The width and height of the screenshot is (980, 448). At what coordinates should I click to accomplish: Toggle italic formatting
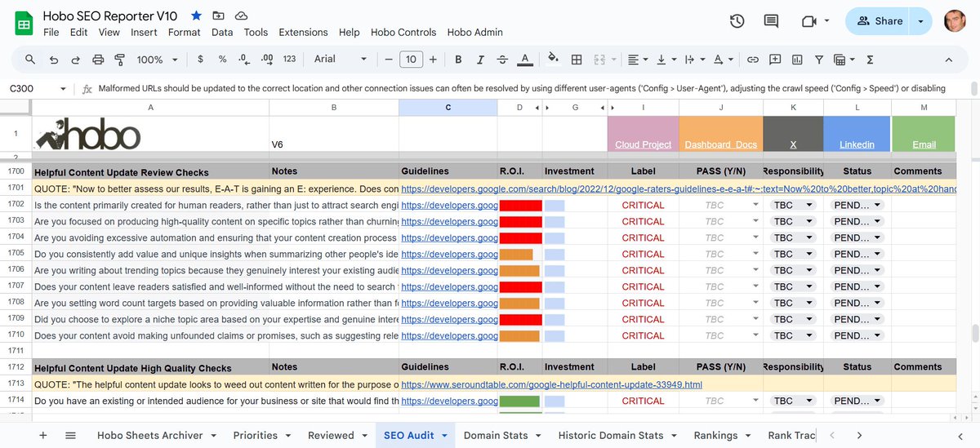pyautogui.click(x=480, y=60)
